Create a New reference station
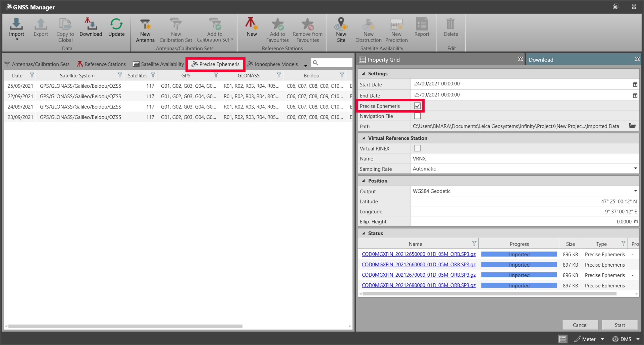This screenshot has width=644, height=345. point(252,27)
